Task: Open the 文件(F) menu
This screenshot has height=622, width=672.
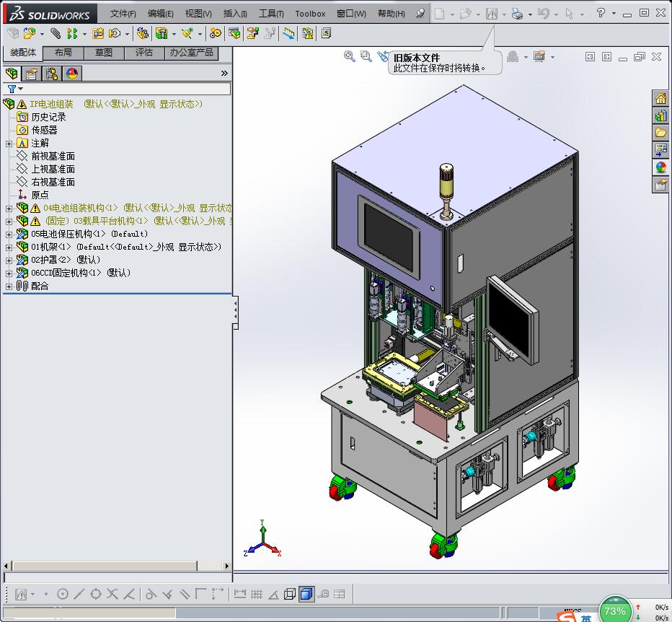Action: [123, 14]
